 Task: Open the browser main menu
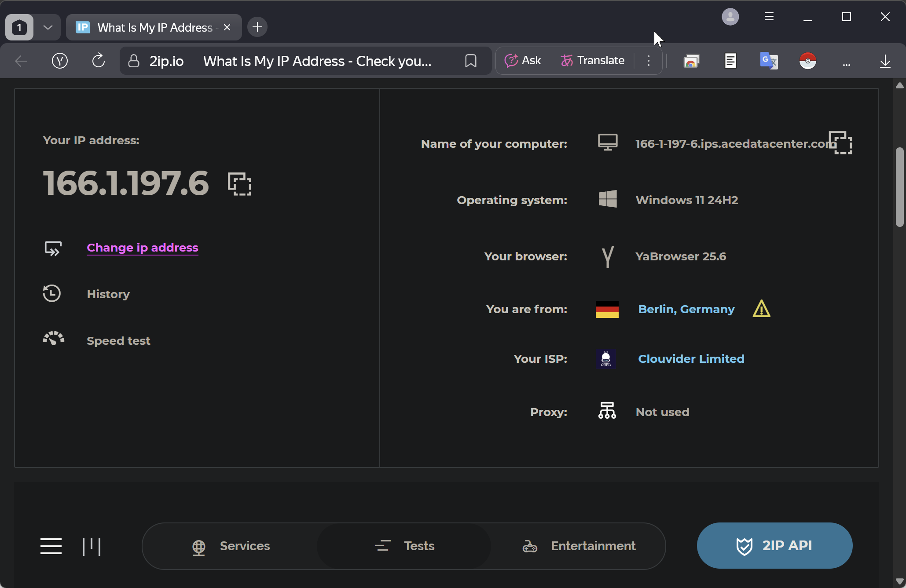pyautogui.click(x=769, y=17)
